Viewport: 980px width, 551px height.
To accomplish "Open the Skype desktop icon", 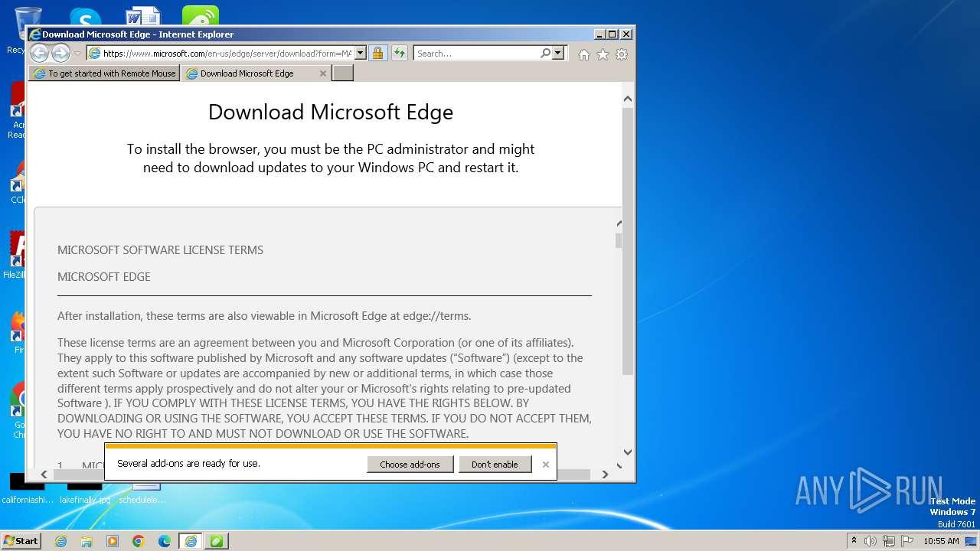I will 85,17.
